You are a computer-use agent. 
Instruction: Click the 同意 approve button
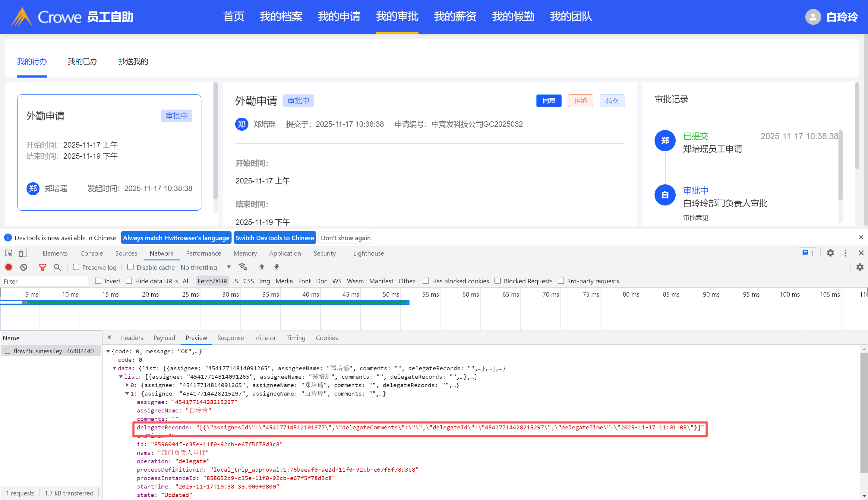pyautogui.click(x=549, y=100)
